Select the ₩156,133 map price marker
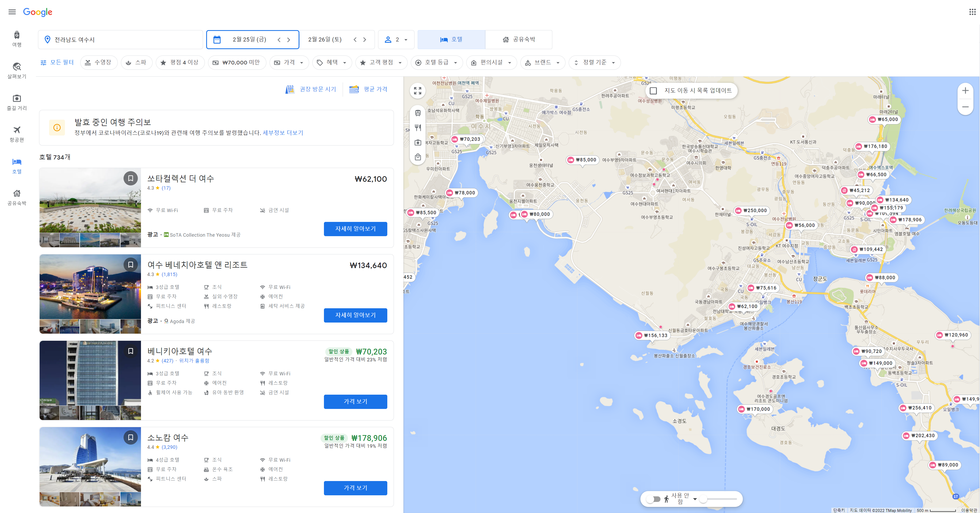 pyautogui.click(x=652, y=335)
